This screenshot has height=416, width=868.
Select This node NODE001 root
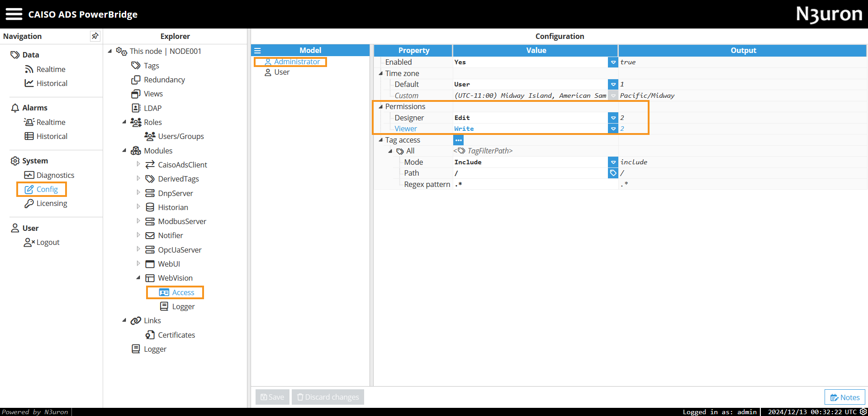coord(165,51)
